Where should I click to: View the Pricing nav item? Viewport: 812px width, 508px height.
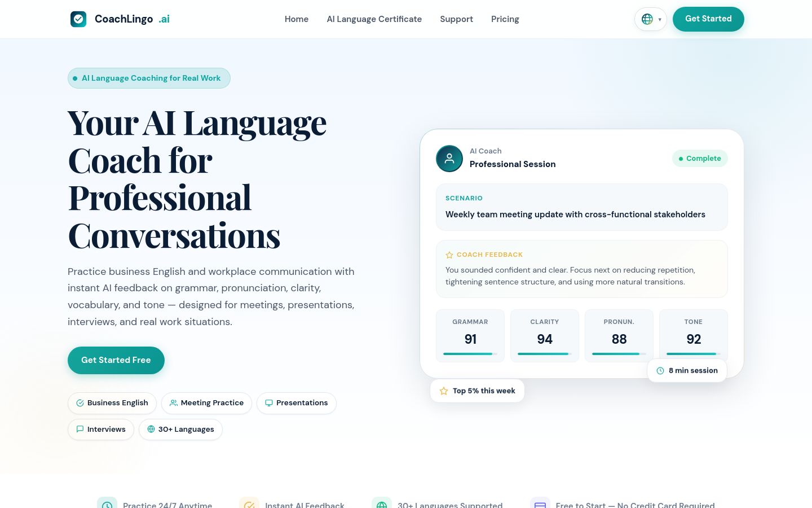[505, 19]
